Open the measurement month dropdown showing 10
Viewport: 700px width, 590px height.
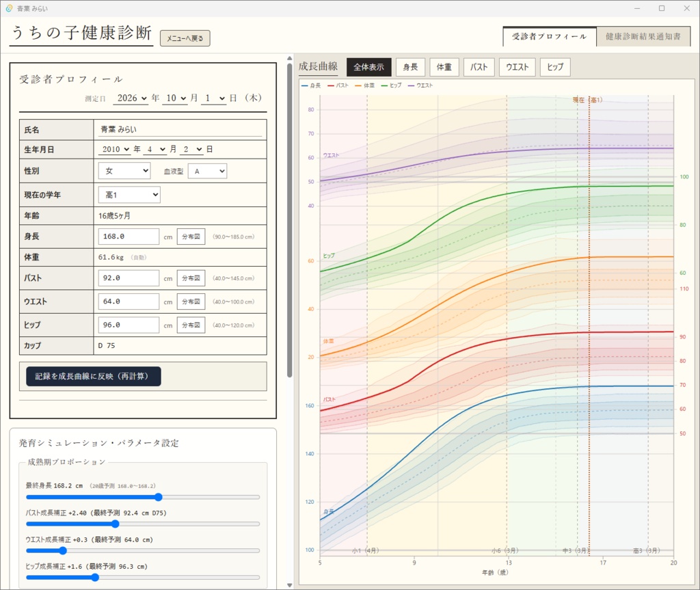pos(174,98)
